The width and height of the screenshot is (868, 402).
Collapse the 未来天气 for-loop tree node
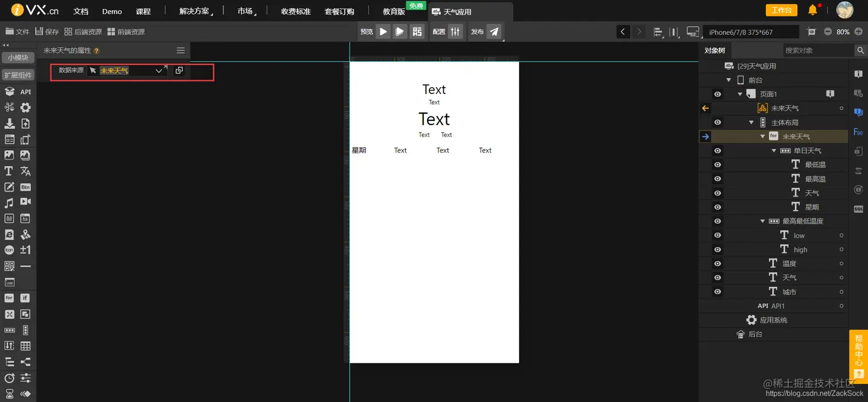[x=762, y=136]
